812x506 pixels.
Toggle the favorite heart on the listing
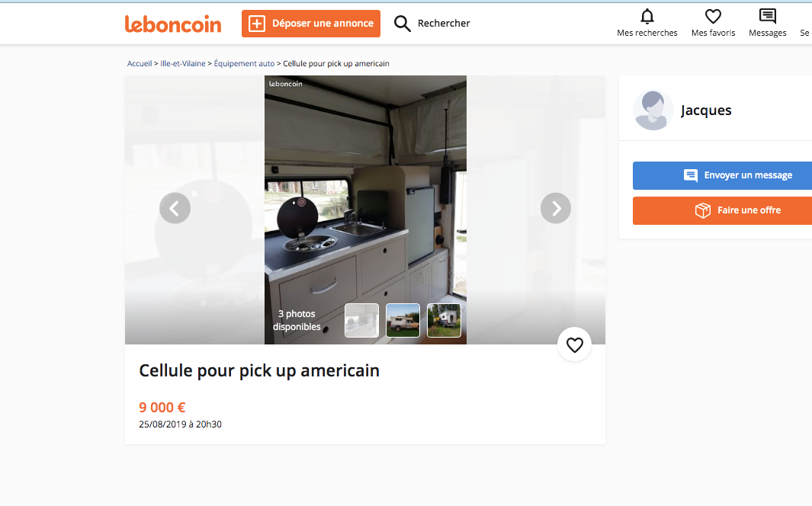574,345
